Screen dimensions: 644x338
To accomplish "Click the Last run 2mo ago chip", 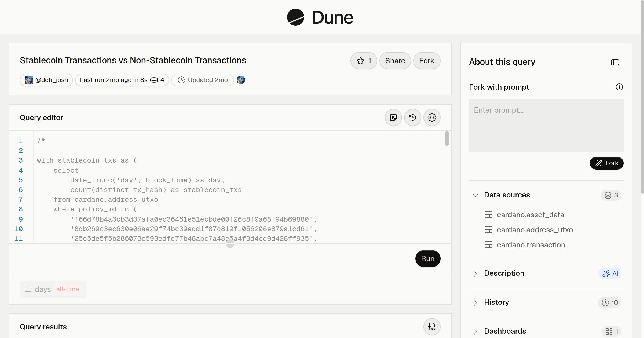I will pos(122,80).
